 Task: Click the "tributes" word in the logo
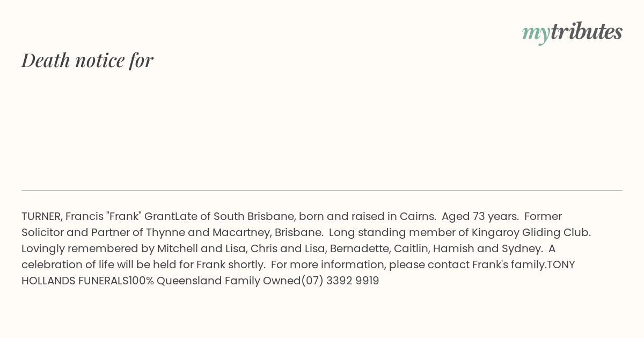click(x=587, y=31)
